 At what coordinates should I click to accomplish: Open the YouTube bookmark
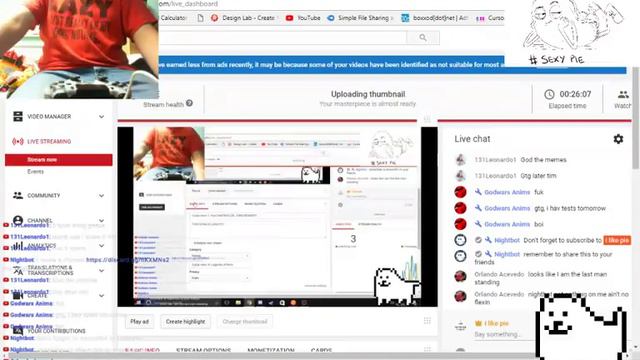click(x=303, y=18)
